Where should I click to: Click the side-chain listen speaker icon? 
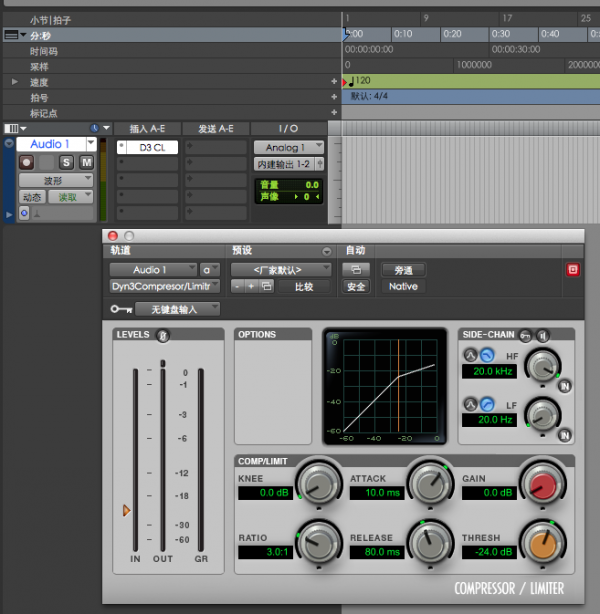[545, 334]
